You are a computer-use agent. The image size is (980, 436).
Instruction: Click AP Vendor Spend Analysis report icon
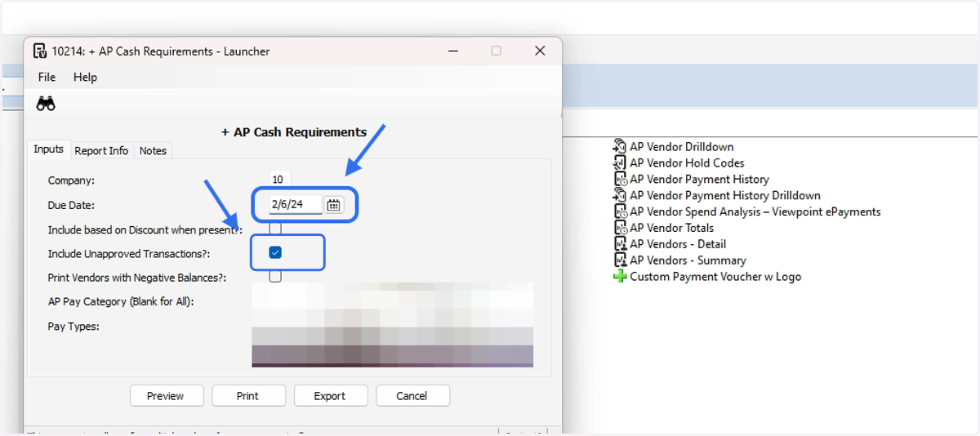[619, 211]
